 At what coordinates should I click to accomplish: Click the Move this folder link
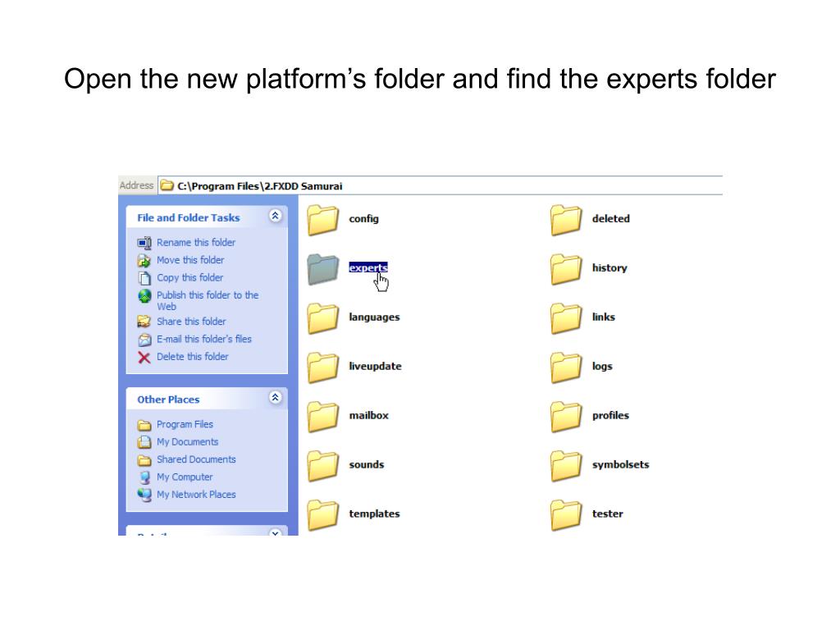tap(190, 260)
